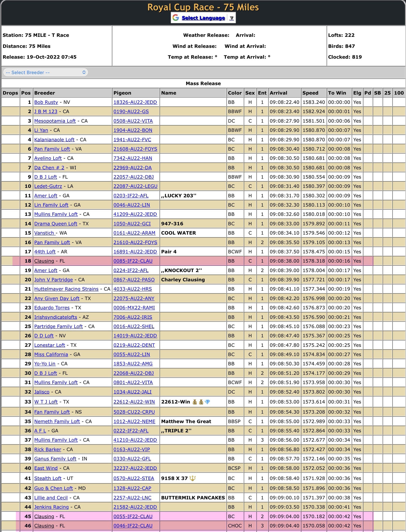The image size is (406, 532).
Task: Click the Speed column header
Action: click(x=310, y=93)
